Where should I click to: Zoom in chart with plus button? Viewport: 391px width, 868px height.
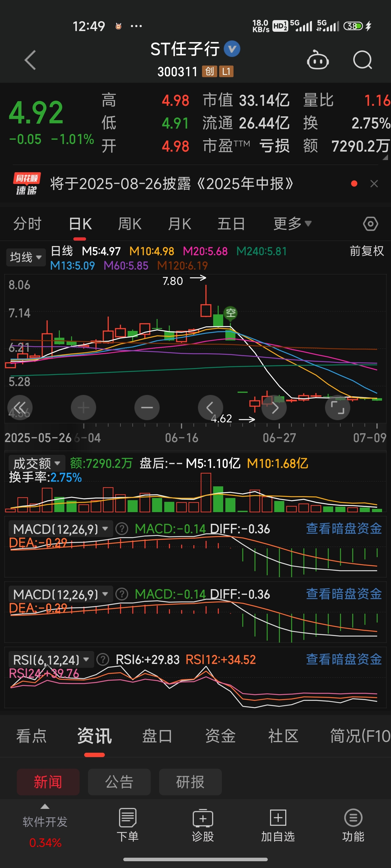tap(83, 407)
